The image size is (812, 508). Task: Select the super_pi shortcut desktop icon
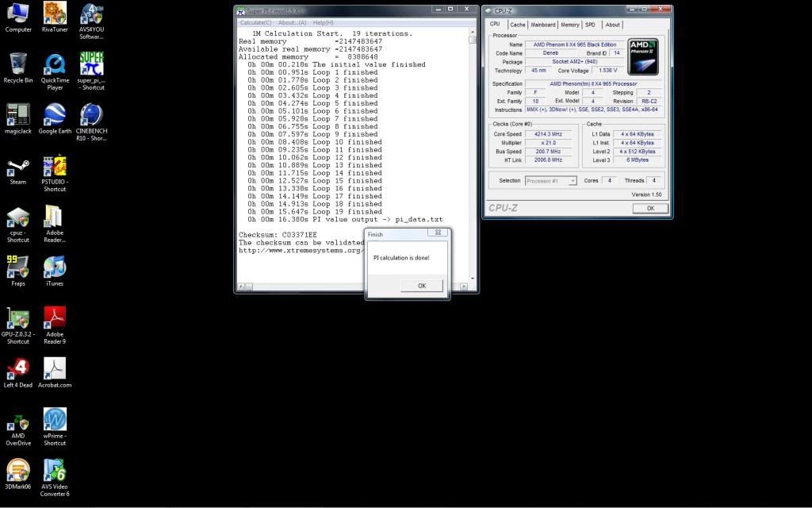tap(92, 71)
